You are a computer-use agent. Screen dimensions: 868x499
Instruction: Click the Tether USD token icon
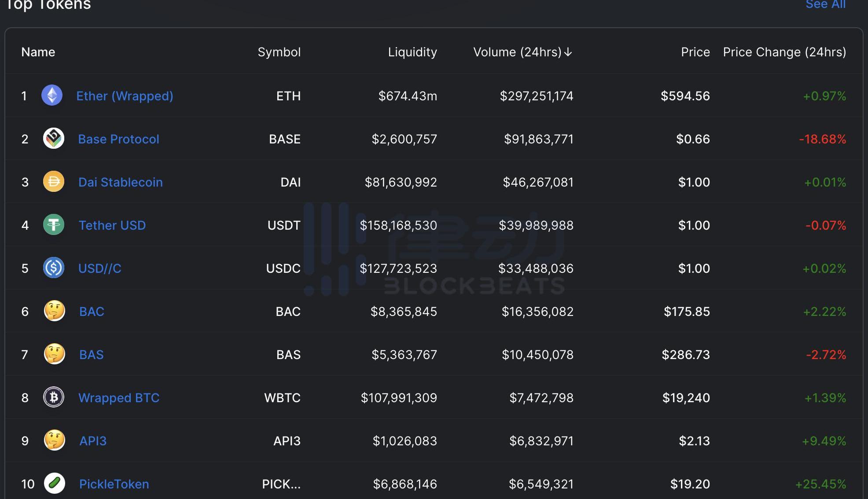54,224
